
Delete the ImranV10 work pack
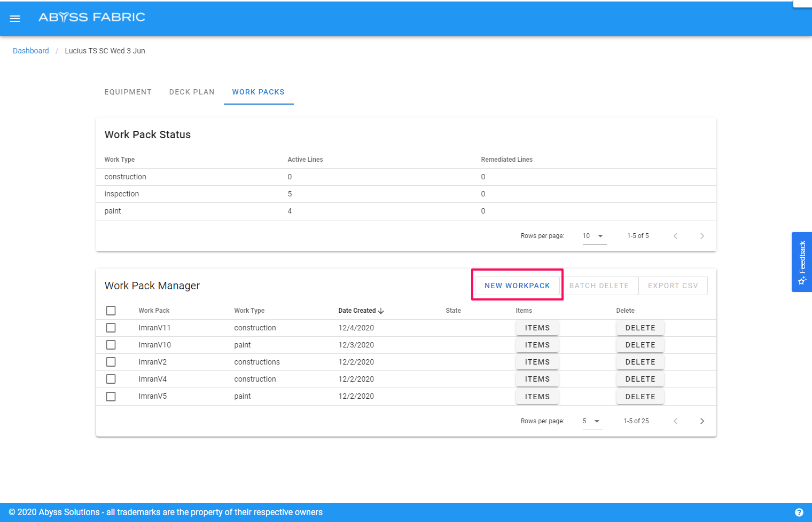click(640, 345)
